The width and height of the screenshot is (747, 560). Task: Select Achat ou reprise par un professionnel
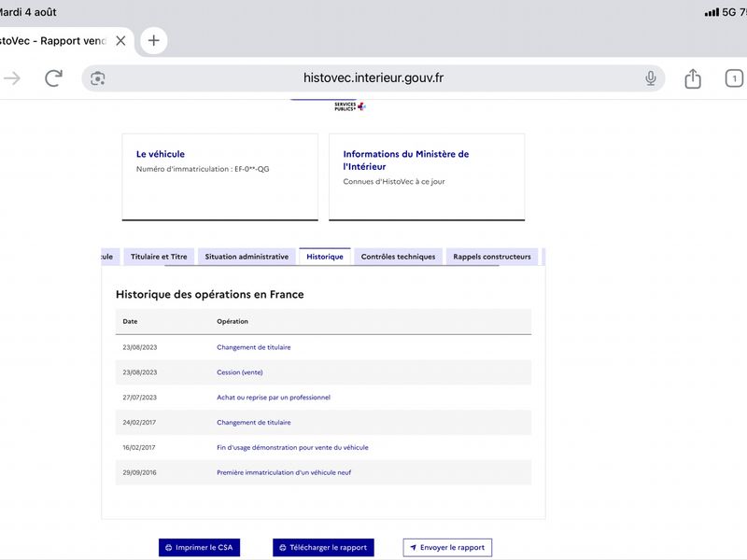tap(274, 398)
